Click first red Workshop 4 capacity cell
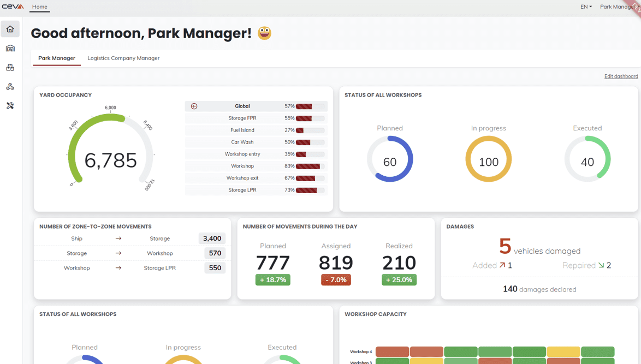This screenshot has height=364, width=641. [392, 351]
